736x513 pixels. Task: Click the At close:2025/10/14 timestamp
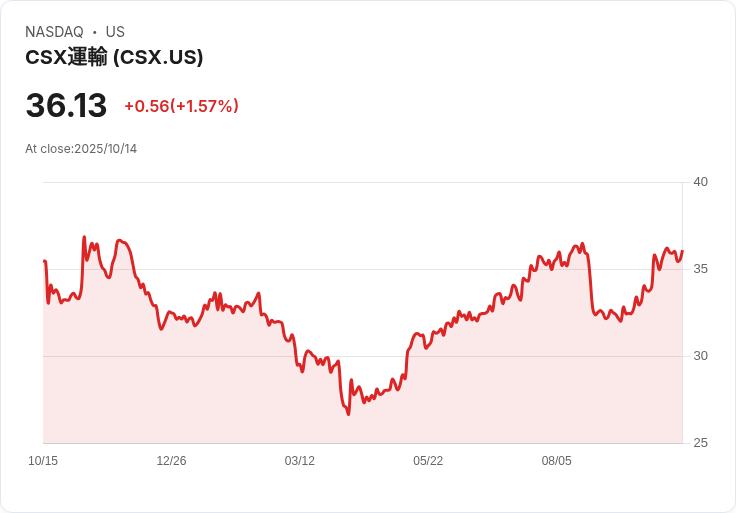pos(81,149)
